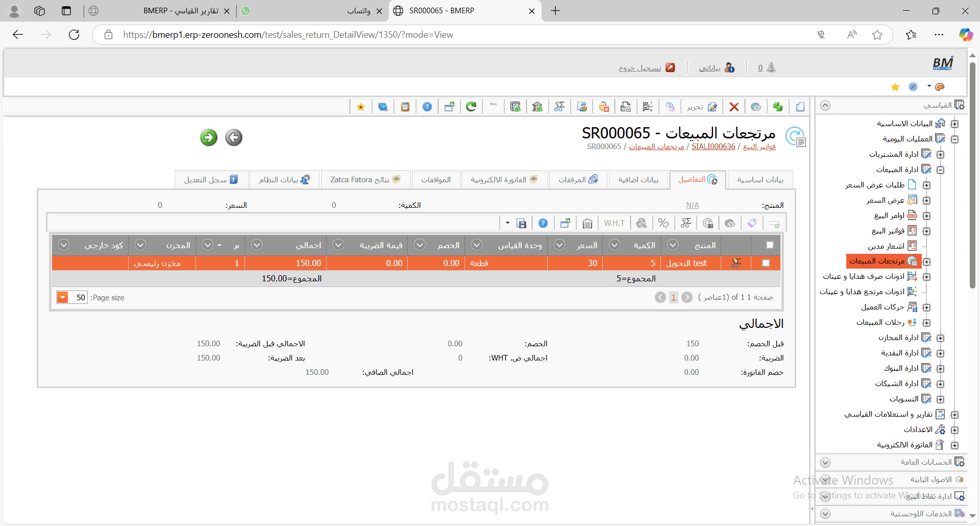Toggle the select-all checkbox in grid header
This screenshot has height=526, width=980.
click(x=770, y=245)
